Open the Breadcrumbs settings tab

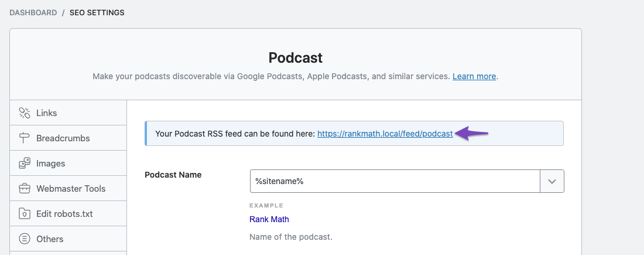pyautogui.click(x=68, y=138)
